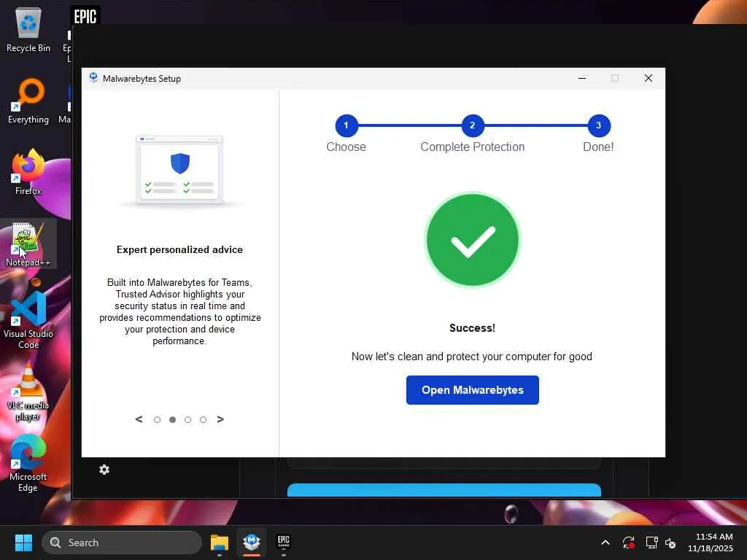
Task: Click the Epic Games taskbar icon
Action: coord(284,542)
